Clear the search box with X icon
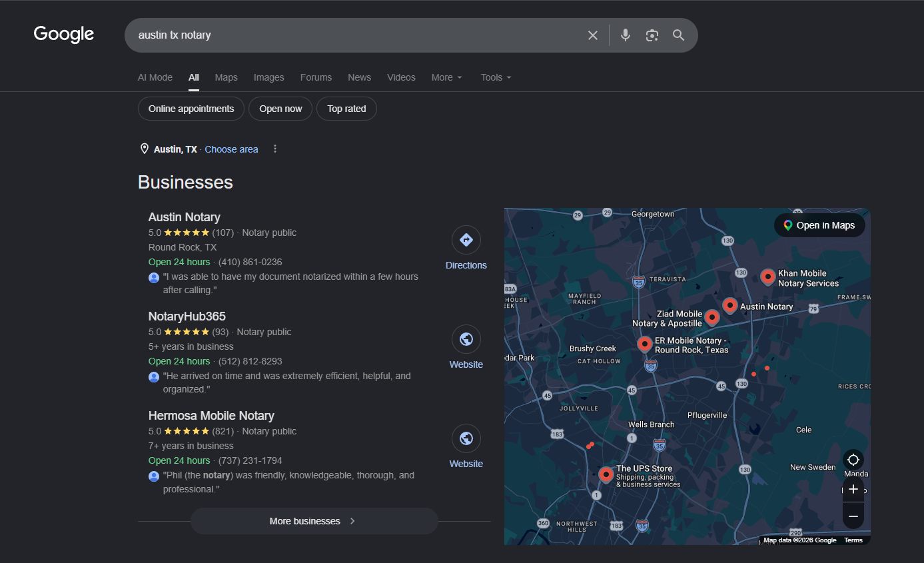Screen dimensions: 924x563 coord(592,35)
